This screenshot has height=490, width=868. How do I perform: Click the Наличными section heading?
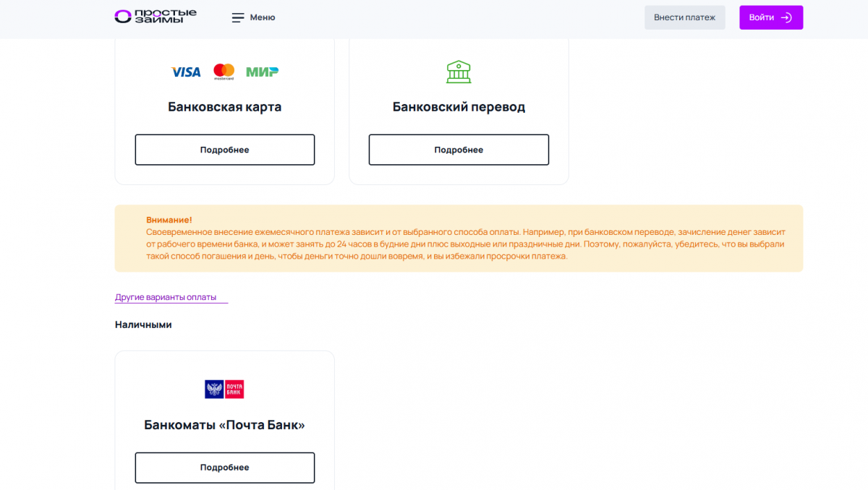point(143,324)
